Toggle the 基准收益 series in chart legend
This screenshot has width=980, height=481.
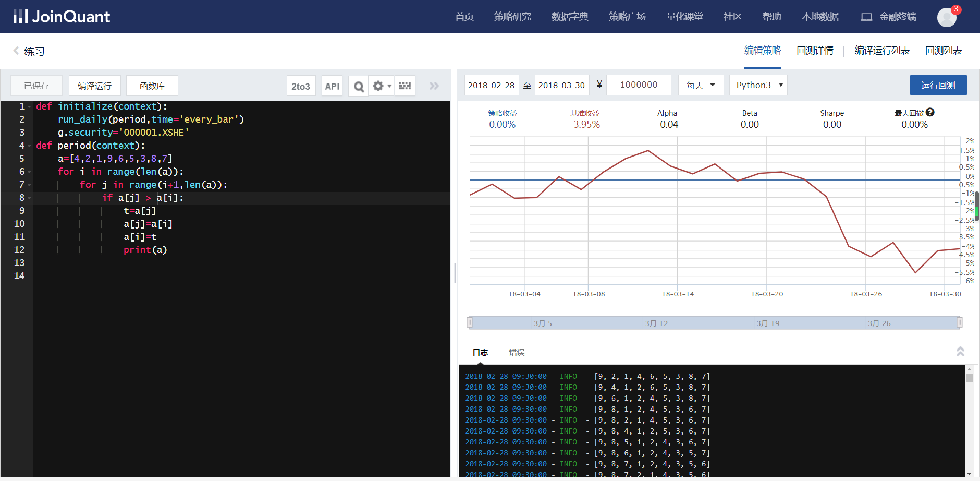point(584,113)
